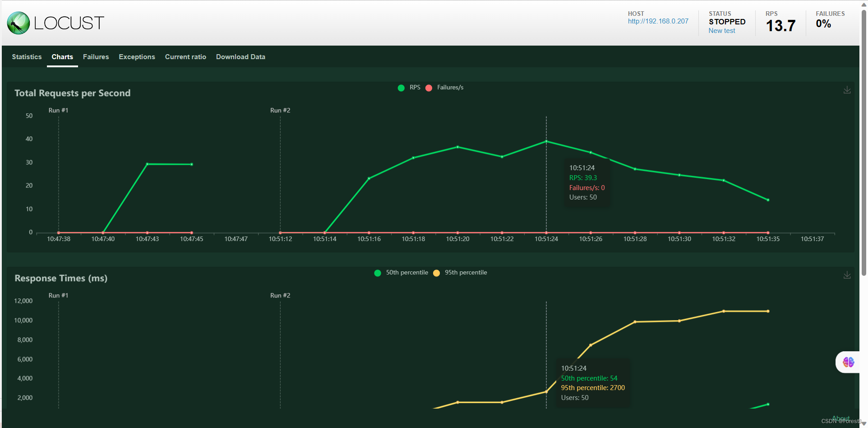Screen dimensions: 868x428
Task: Click the 95th percentile point at 10:51:32
Action: [x=724, y=311]
